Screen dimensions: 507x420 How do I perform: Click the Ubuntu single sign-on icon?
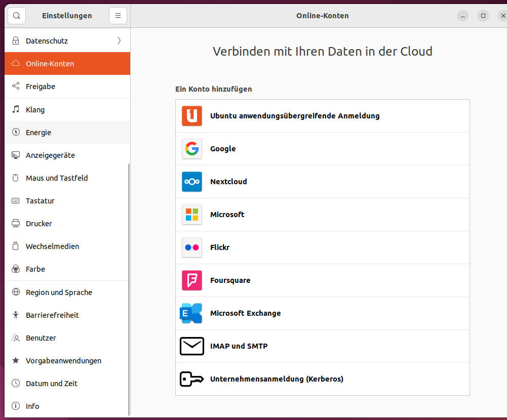point(192,116)
